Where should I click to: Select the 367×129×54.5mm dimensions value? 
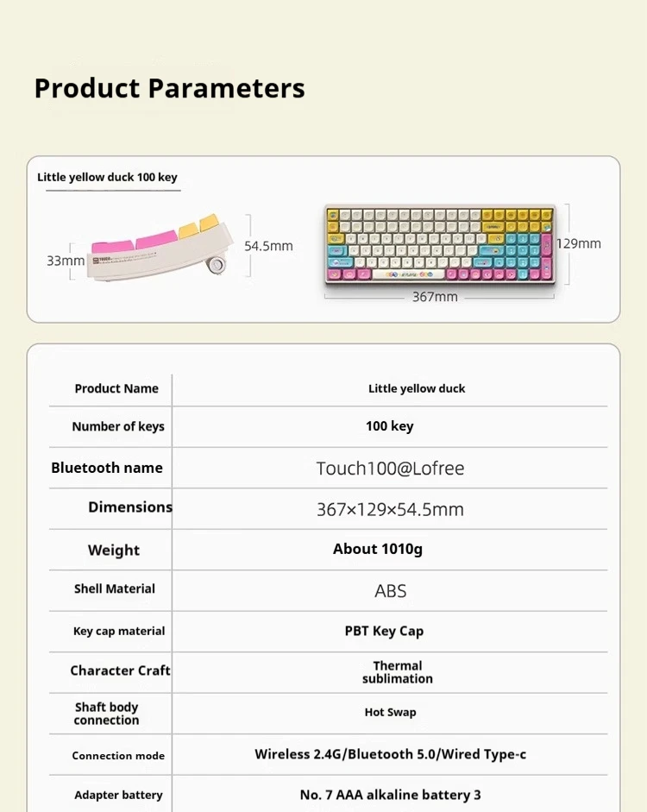390,509
